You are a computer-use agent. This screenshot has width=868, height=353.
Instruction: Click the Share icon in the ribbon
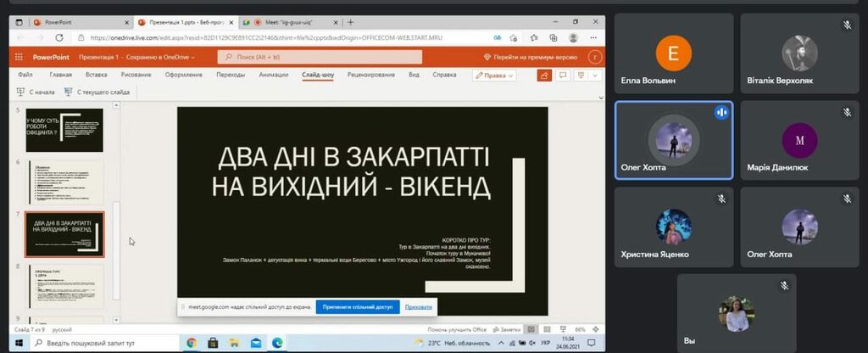click(542, 76)
